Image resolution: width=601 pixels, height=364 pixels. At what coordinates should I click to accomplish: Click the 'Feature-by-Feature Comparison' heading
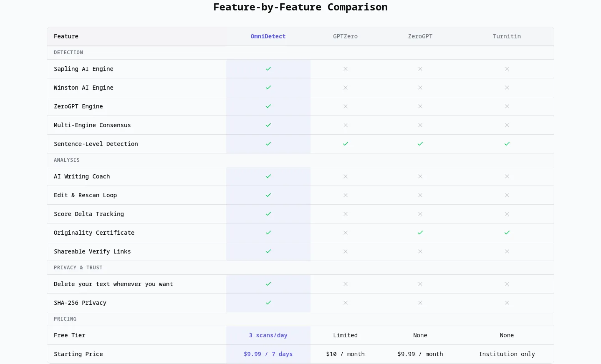click(300, 7)
